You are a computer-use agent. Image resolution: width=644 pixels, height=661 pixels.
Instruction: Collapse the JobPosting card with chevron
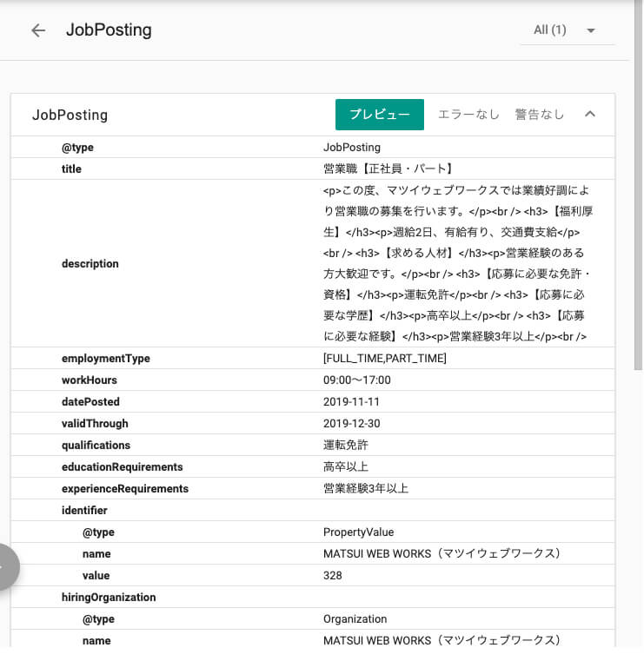(x=590, y=114)
